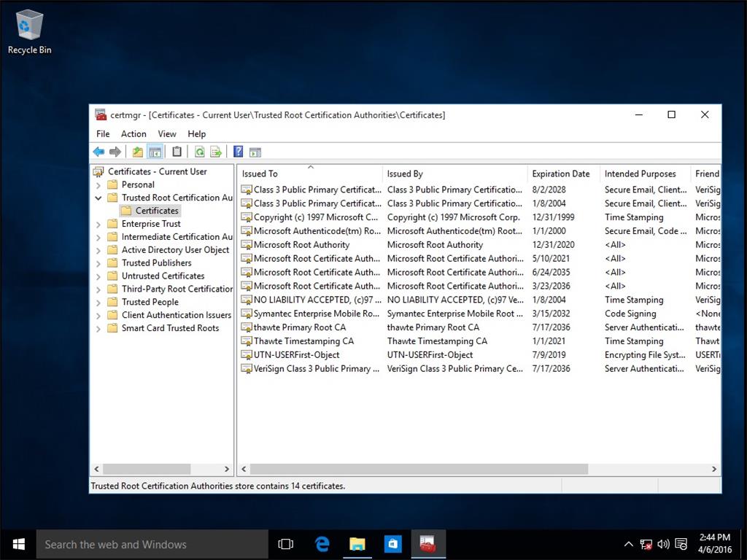Click expiration date 3/23/2036 cell
Screen dimensions: 747x560
[551, 286]
